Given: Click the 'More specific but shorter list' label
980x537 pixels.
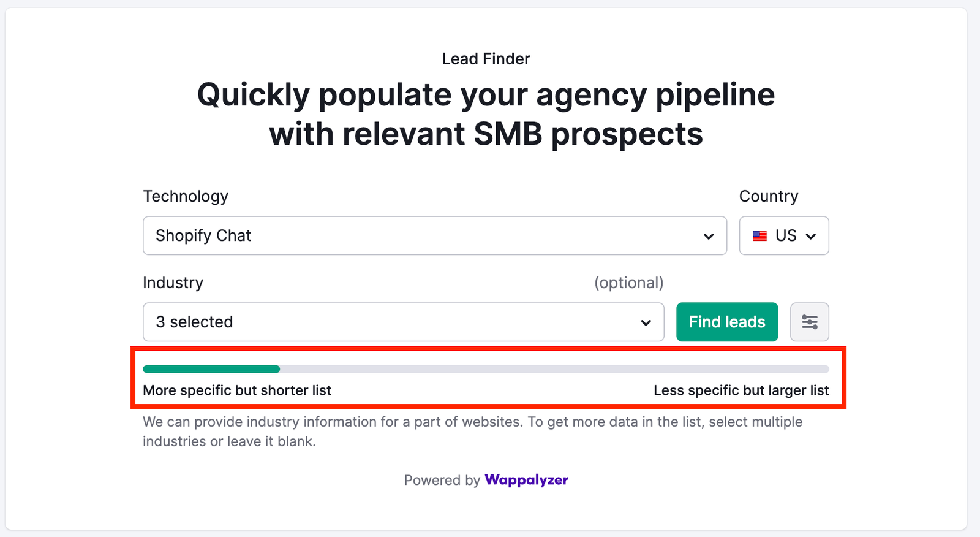Looking at the screenshot, I should tap(237, 390).
